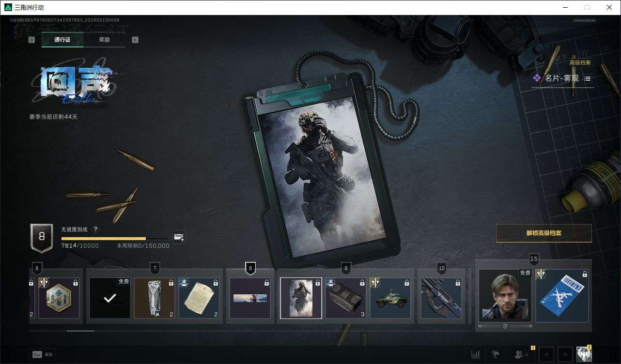Click the Esc 返回 button

[x=42, y=354]
